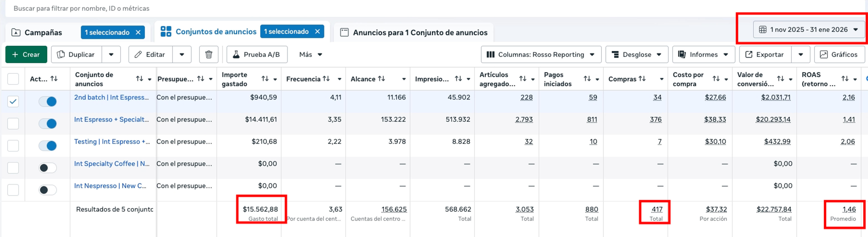Open Frecuencia column menu arrow
This screenshot has width=868, height=237.
[x=339, y=79]
